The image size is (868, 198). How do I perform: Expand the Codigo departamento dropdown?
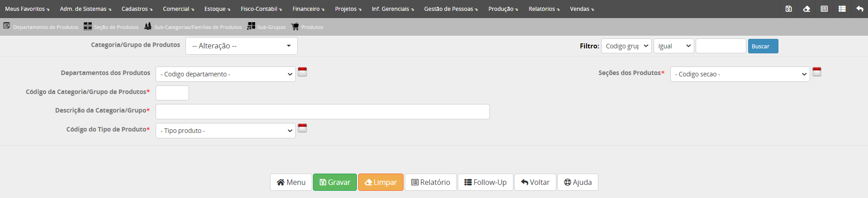225,74
